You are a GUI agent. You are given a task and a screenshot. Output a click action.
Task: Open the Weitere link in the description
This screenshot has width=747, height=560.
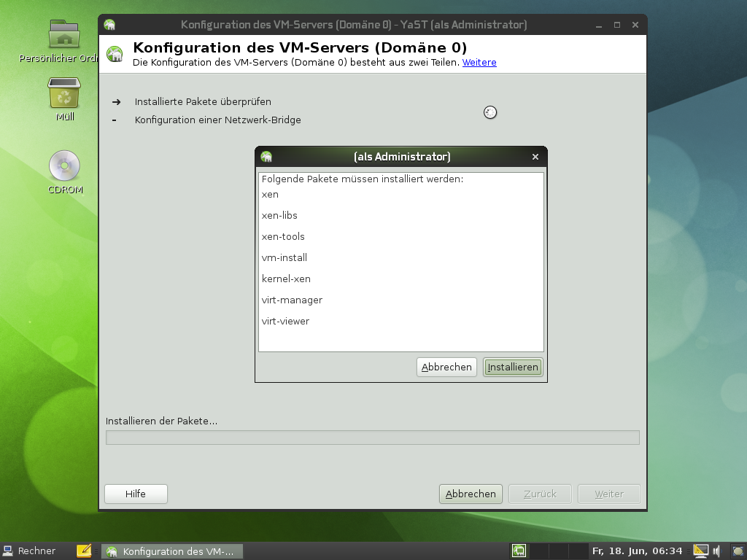[x=479, y=62]
